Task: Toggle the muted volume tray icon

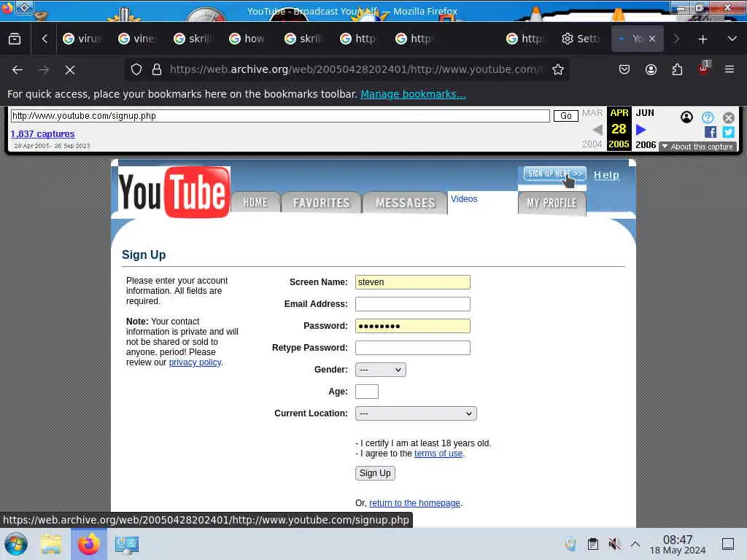Action: pos(614,544)
